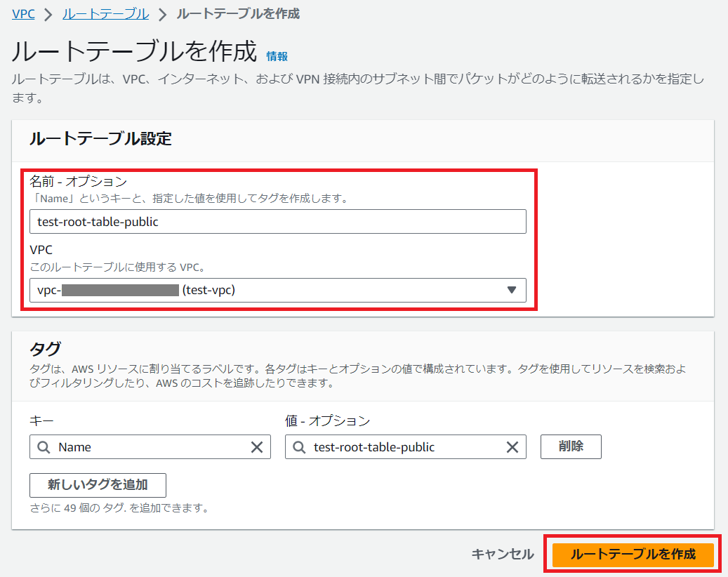Submit with the orange ルートテーブルを作成 button
The height and width of the screenshot is (577, 728).
633,555
